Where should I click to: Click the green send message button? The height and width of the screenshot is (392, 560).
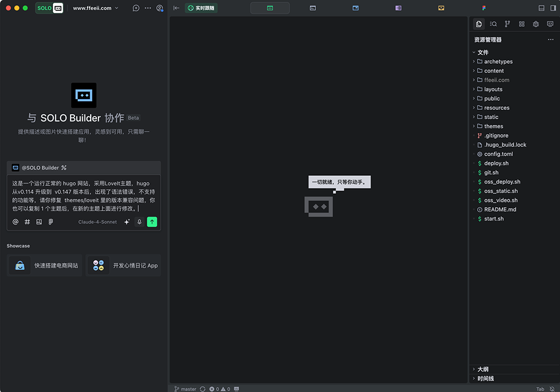tap(151, 222)
